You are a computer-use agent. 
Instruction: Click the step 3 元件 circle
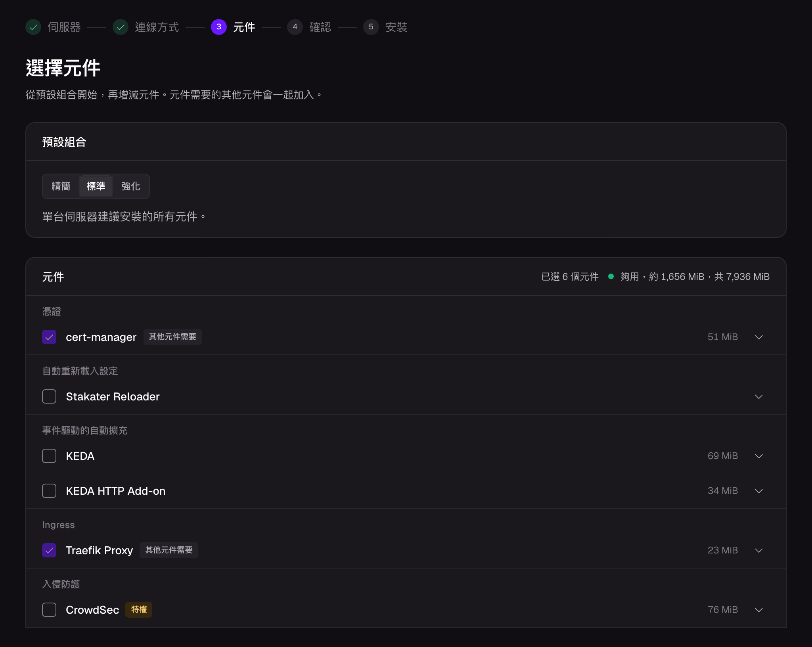click(x=219, y=27)
